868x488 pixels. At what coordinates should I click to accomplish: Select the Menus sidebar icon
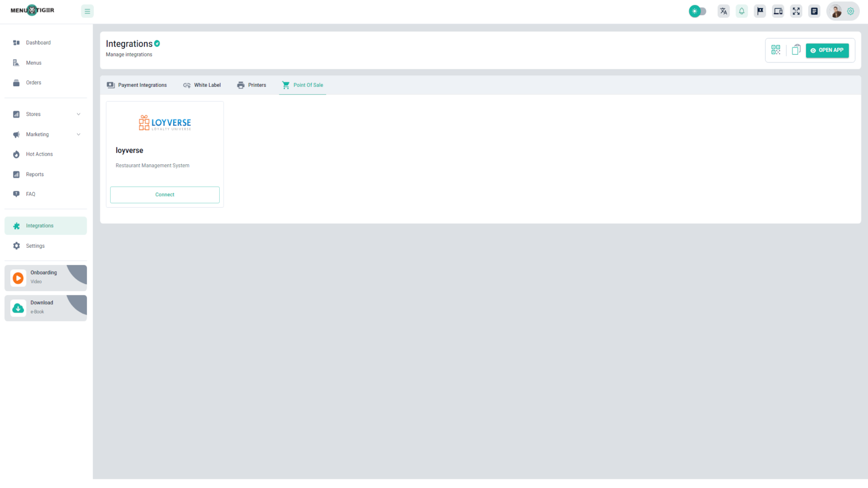tap(34, 62)
